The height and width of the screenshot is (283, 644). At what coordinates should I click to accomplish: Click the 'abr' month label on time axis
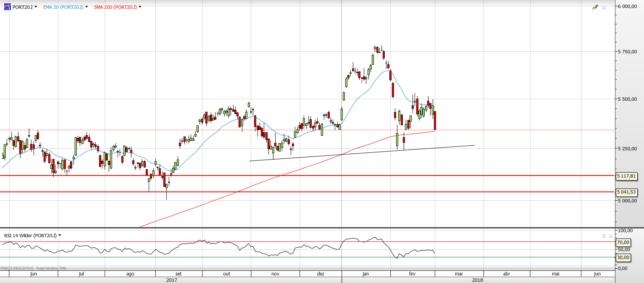tap(507, 274)
